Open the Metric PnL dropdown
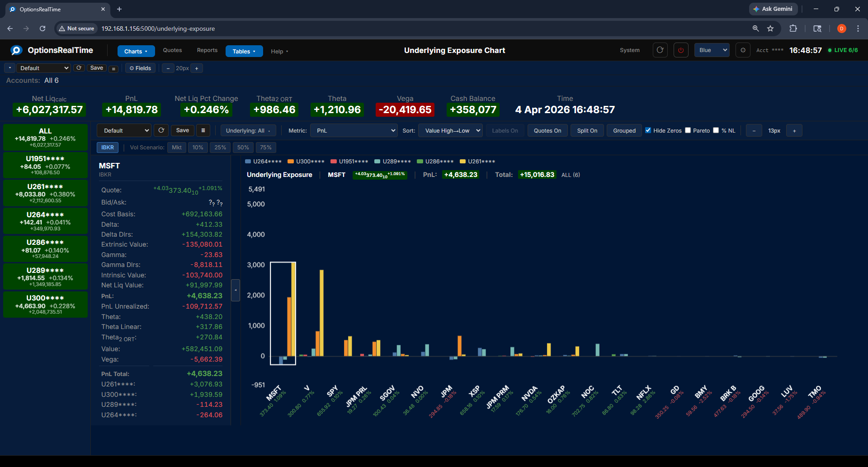The height and width of the screenshot is (467, 868). pyautogui.click(x=354, y=130)
